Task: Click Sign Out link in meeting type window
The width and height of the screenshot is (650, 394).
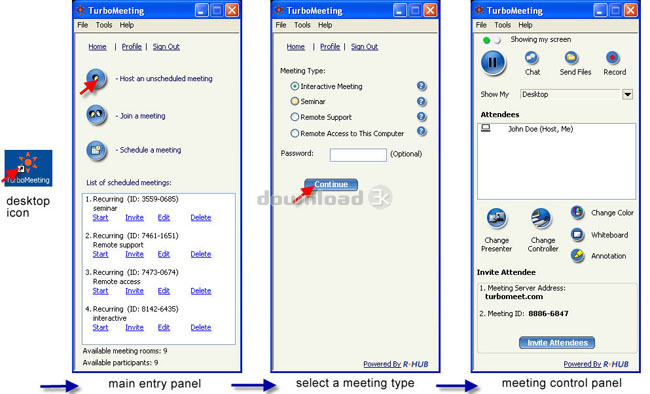Action: pyautogui.click(x=364, y=47)
